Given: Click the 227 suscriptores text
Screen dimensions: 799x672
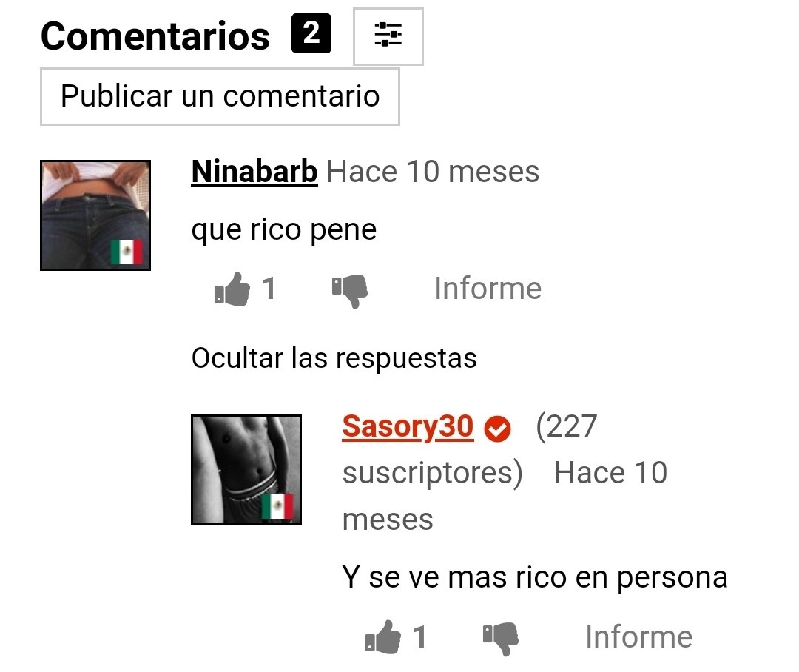Looking at the screenshot, I should pyautogui.click(x=469, y=450).
